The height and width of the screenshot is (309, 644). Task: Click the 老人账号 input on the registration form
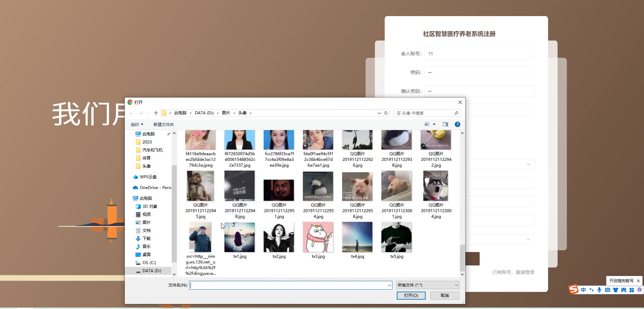[480, 54]
